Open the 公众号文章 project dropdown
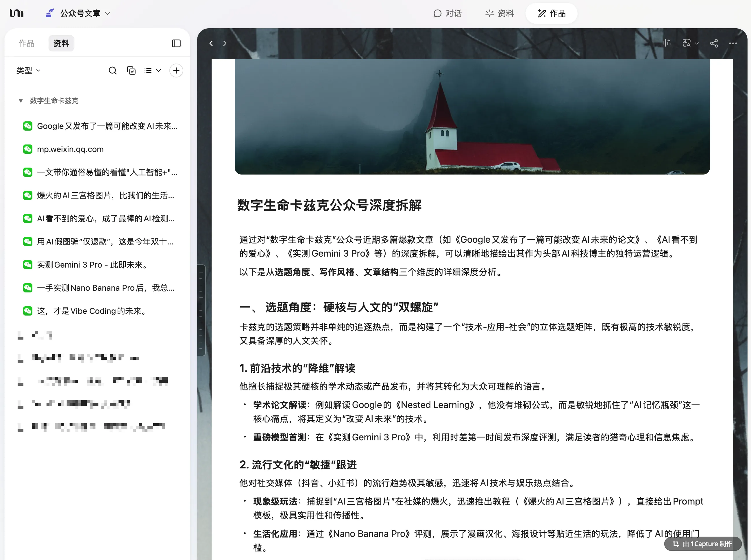The width and height of the screenshot is (751, 560). coord(80,13)
